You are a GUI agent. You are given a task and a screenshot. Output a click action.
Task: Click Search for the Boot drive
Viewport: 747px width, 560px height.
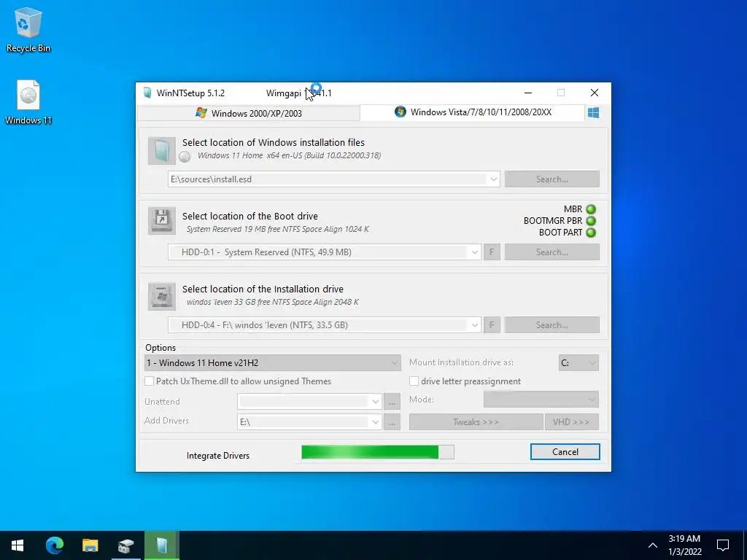coord(551,252)
